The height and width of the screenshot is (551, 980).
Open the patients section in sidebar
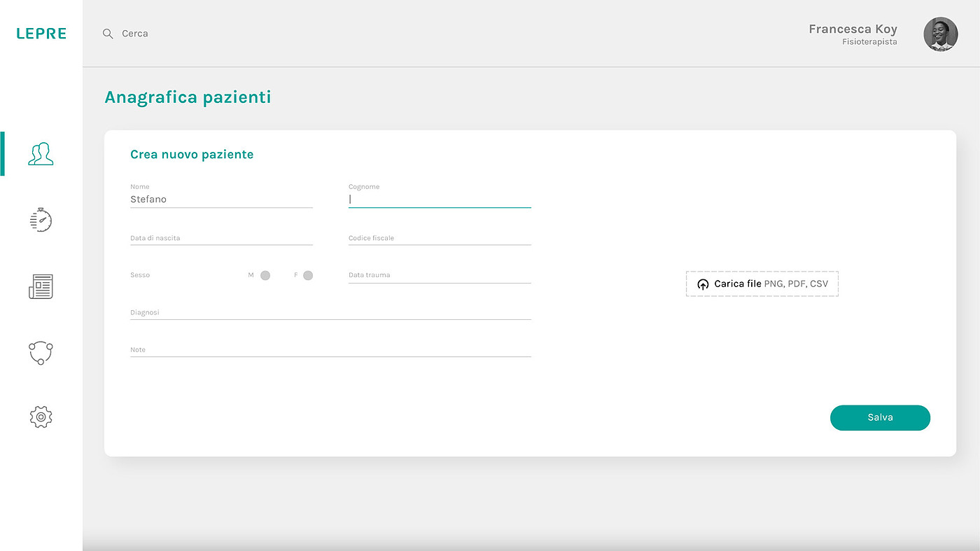(41, 154)
